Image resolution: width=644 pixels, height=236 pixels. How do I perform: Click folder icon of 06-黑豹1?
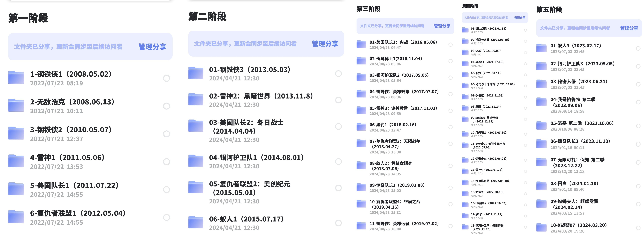point(361,127)
